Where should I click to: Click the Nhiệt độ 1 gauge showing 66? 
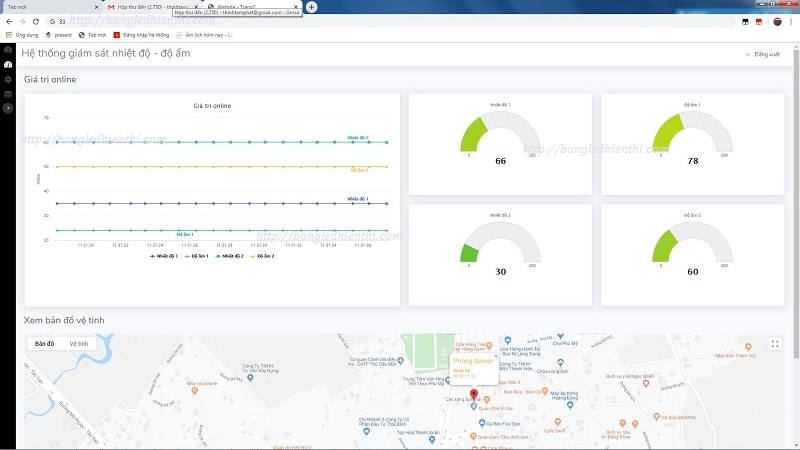pyautogui.click(x=500, y=140)
